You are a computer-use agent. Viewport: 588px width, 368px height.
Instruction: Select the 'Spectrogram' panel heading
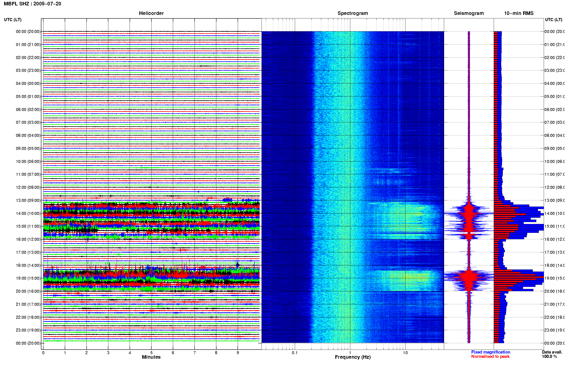tap(353, 13)
